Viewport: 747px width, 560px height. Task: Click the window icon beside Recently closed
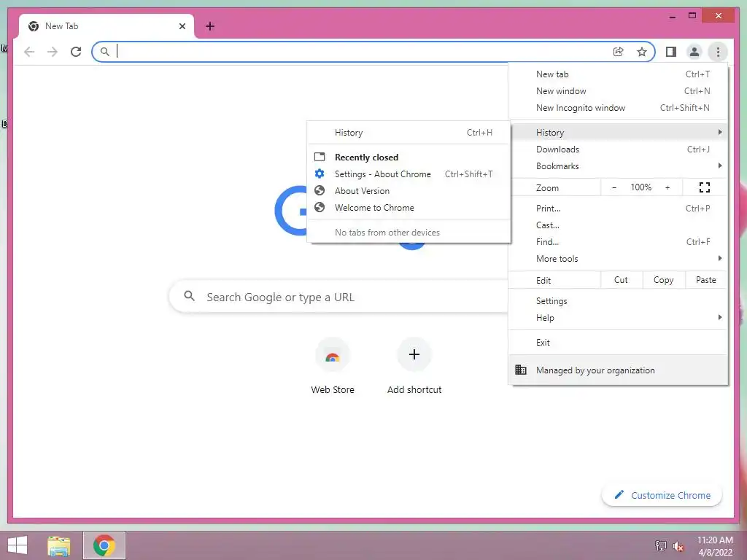[x=320, y=157]
